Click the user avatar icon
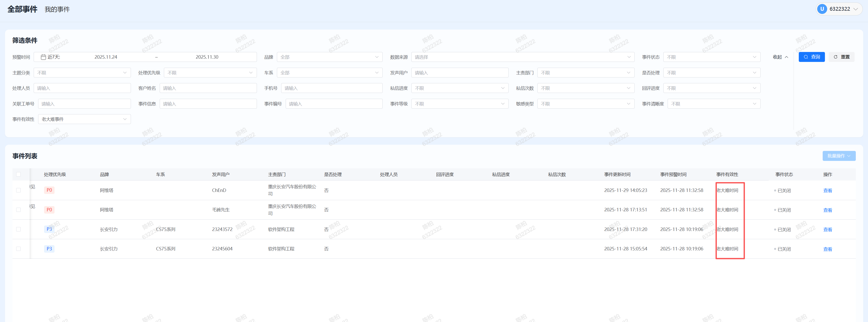 822,9
